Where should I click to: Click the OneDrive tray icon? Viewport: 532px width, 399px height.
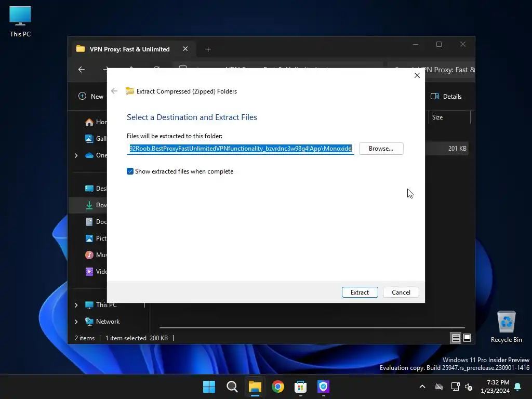[439, 387]
